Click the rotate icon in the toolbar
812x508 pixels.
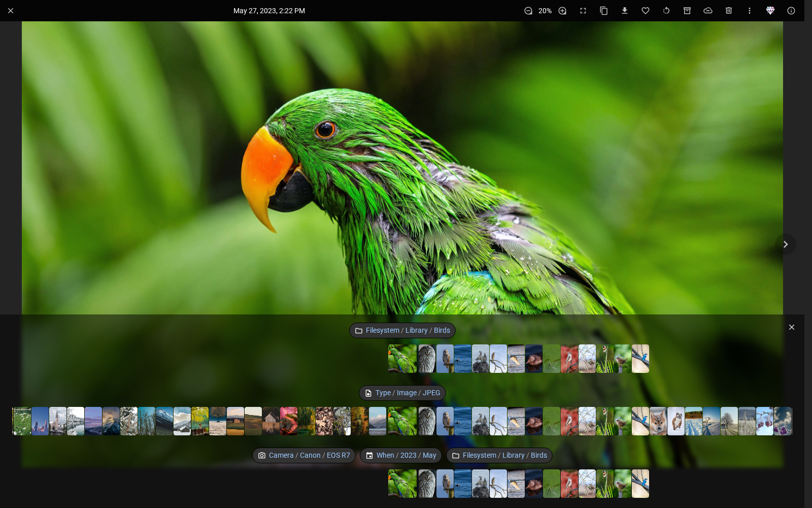point(666,11)
